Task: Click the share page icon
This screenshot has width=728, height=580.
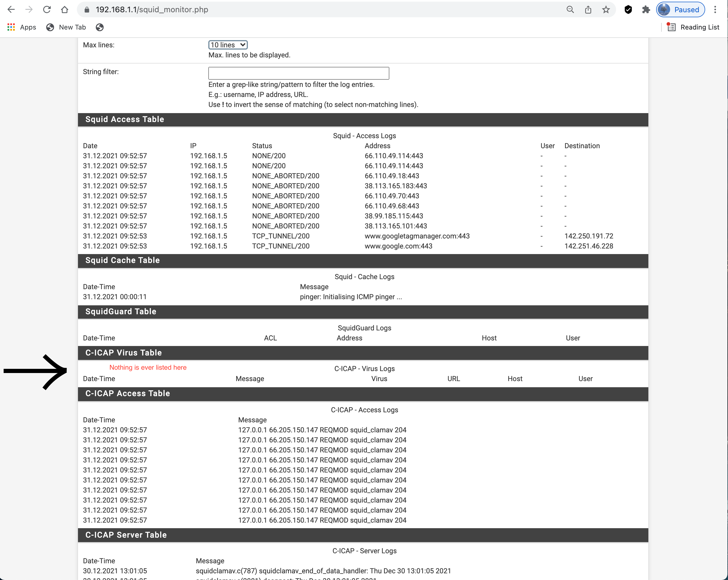Action: (x=588, y=9)
